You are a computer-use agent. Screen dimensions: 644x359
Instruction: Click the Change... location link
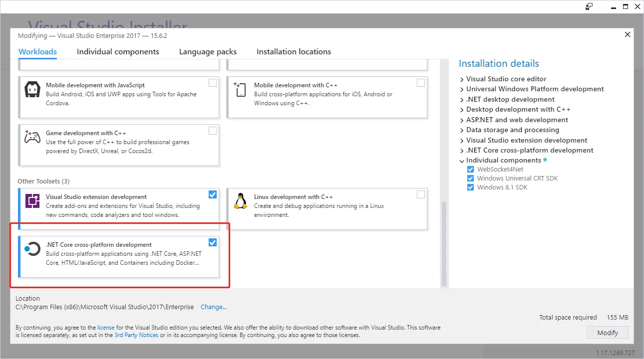[x=214, y=307]
